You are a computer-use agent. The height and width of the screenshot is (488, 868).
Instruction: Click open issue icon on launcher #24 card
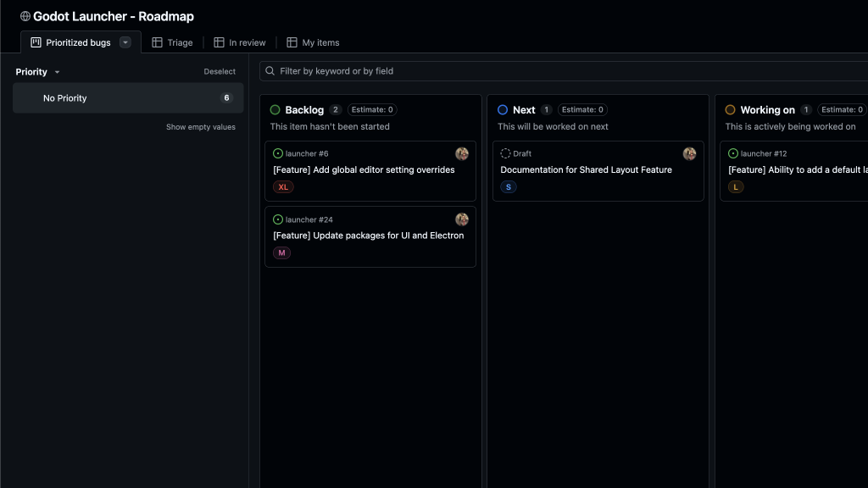[278, 219]
